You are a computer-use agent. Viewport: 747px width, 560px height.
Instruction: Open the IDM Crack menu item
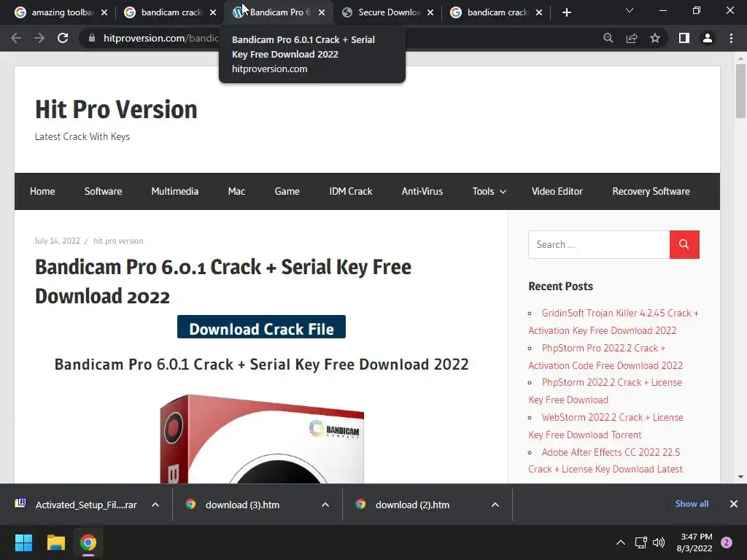click(x=351, y=192)
